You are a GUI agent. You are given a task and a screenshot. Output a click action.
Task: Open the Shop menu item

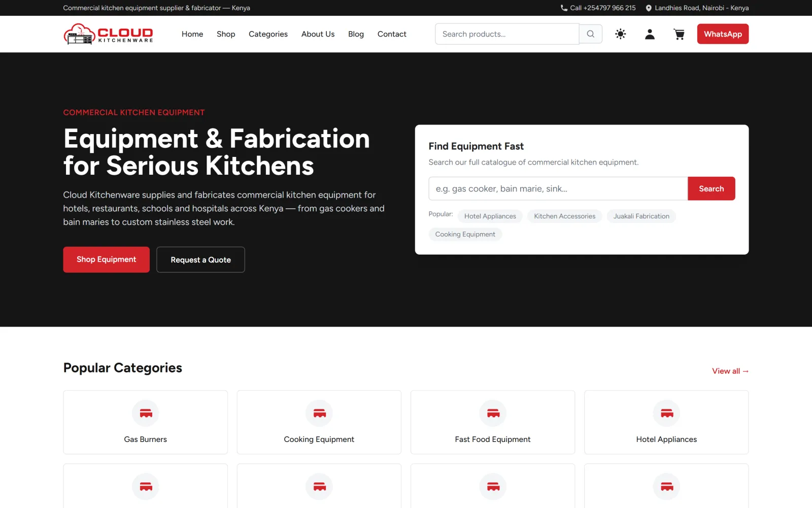pos(226,34)
